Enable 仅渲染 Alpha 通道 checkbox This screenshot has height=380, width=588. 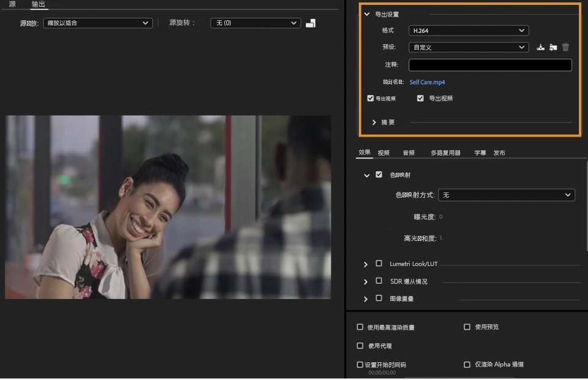click(467, 365)
